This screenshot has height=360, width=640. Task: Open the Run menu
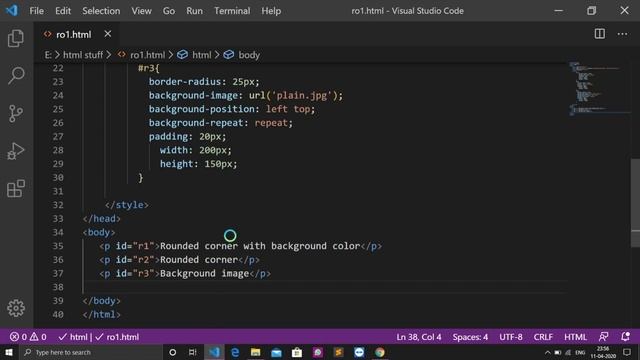(194, 11)
